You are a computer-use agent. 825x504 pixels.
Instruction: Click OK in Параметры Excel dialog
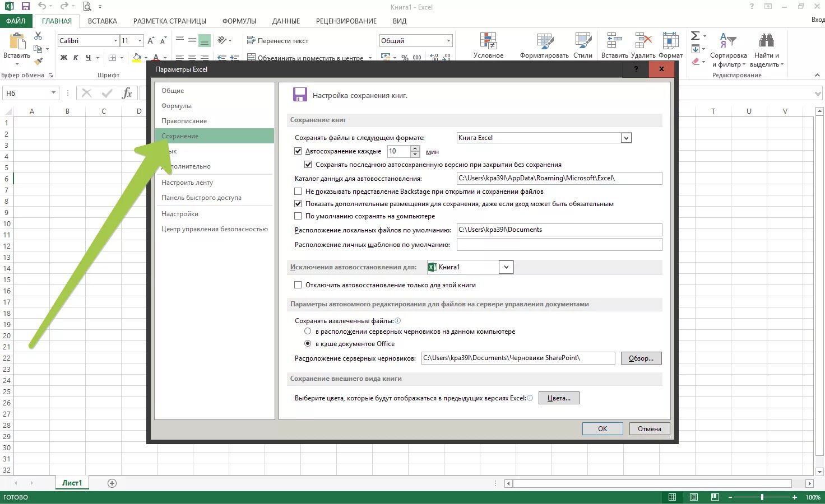602,428
